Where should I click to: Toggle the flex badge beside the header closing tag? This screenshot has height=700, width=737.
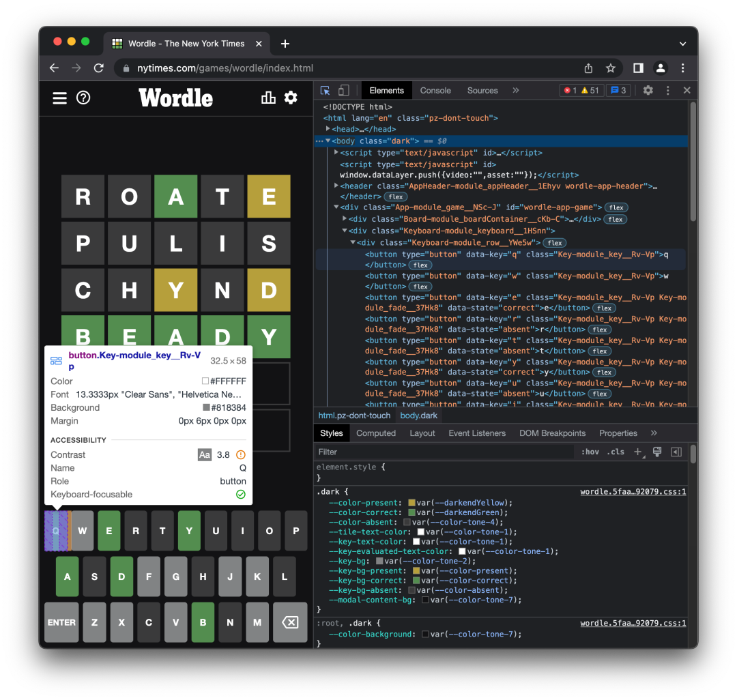pos(396,197)
